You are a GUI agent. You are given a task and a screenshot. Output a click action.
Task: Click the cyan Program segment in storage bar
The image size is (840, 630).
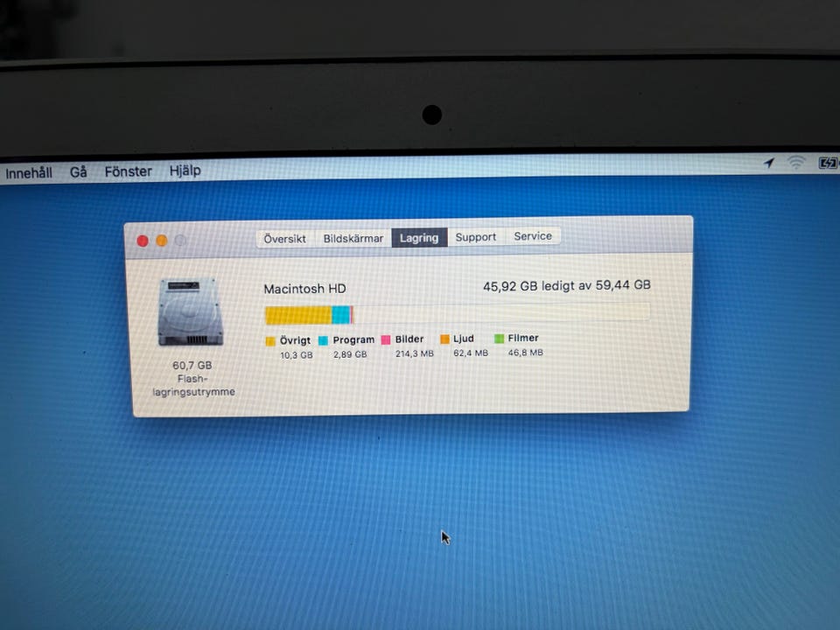tap(341, 314)
